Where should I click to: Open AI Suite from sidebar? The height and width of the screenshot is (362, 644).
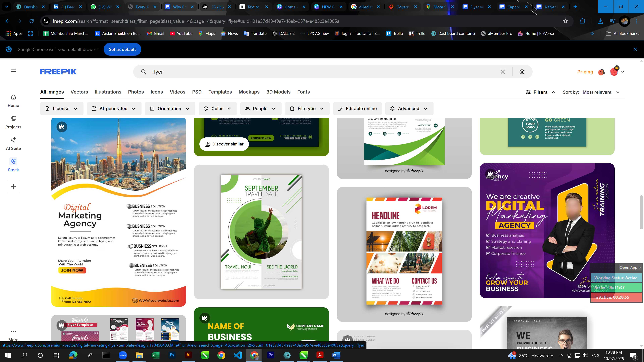point(13,144)
